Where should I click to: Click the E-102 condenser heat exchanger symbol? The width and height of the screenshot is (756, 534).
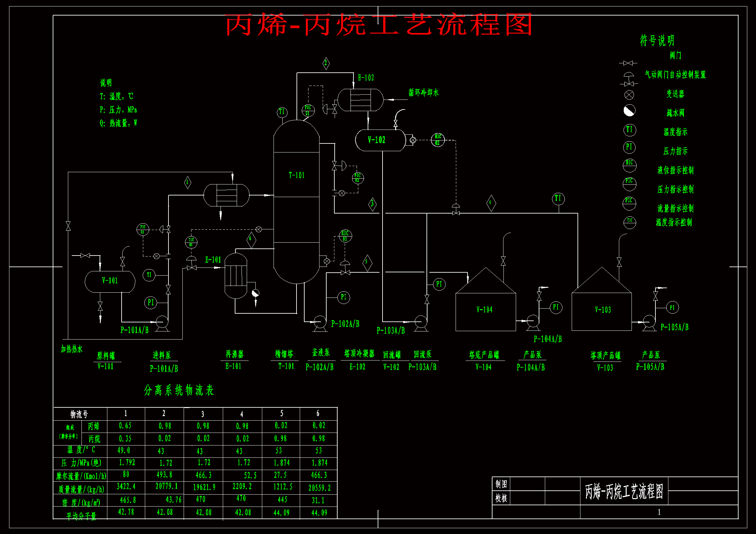[360, 100]
